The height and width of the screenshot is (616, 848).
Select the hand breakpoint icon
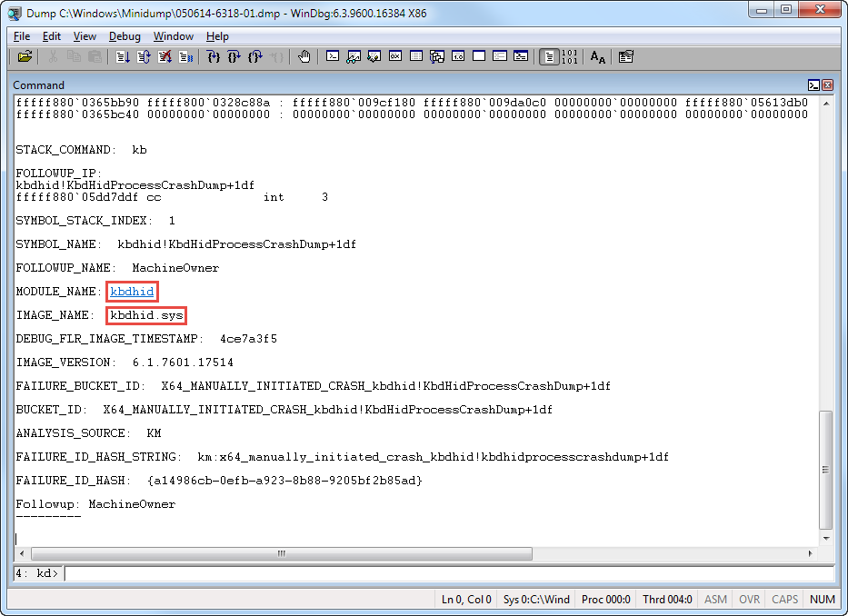[x=304, y=56]
